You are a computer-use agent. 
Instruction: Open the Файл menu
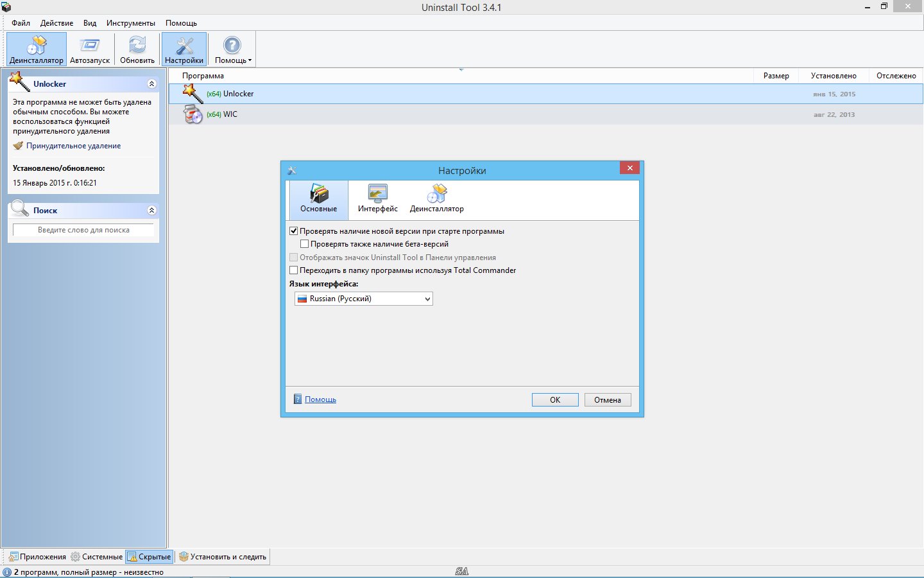coord(21,23)
